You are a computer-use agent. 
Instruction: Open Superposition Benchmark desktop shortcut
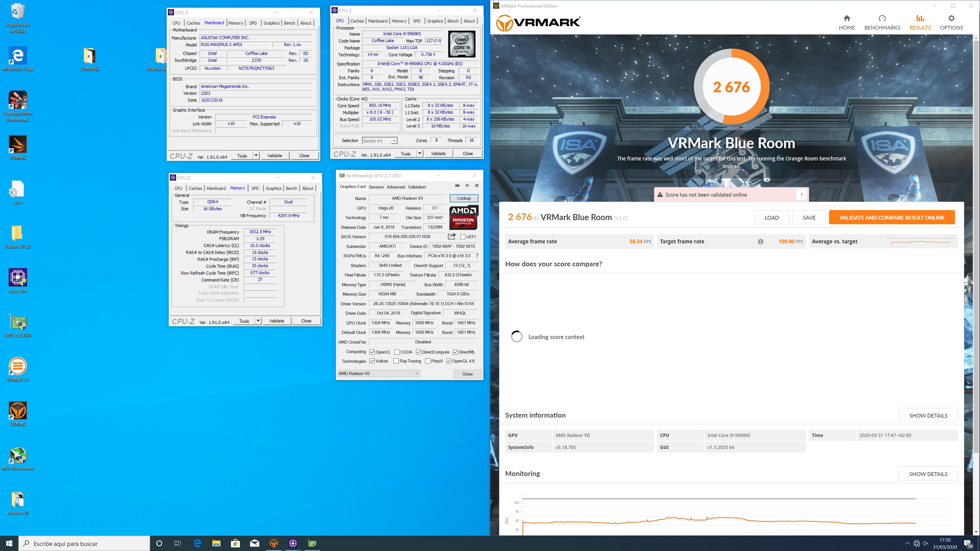tap(18, 106)
